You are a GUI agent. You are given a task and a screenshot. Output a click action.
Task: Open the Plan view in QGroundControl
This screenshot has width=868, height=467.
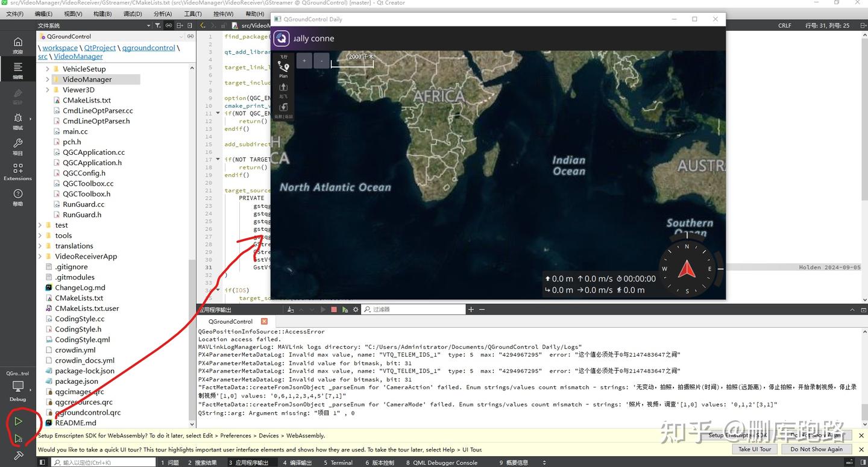[283, 70]
